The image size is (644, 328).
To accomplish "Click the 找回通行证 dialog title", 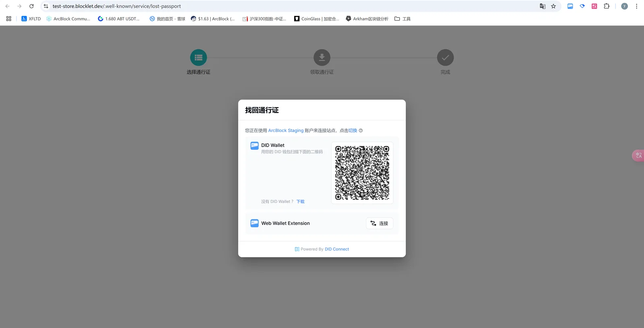I will point(262,110).
